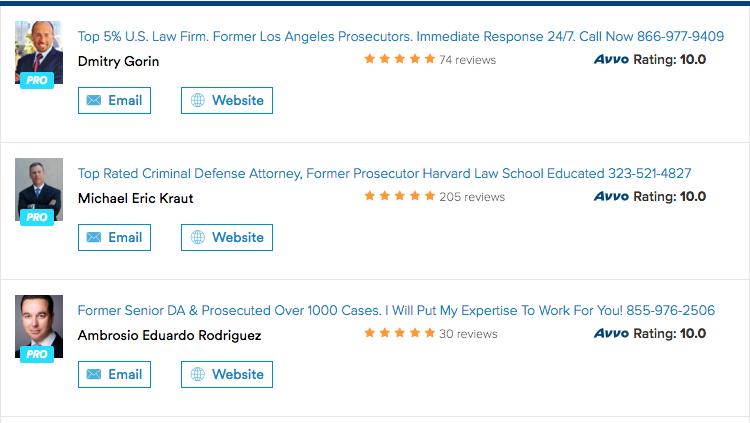Select the Michael Eric Kraut name link
Screen dimensions: 750x423
click(135, 198)
